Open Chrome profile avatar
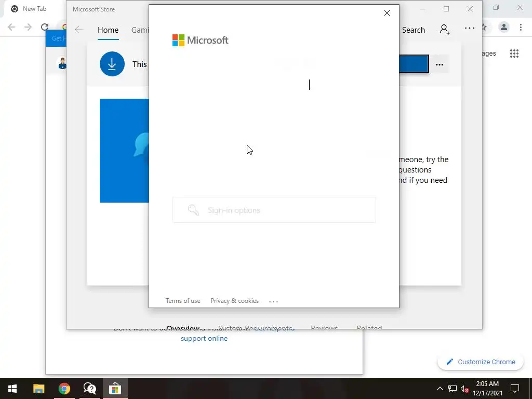This screenshot has width=532, height=399. click(x=504, y=27)
